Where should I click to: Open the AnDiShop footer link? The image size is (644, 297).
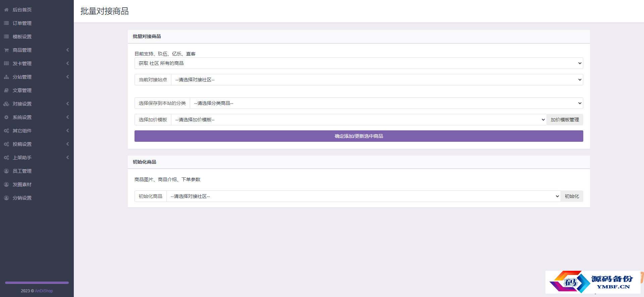click(x=44, y=291)
